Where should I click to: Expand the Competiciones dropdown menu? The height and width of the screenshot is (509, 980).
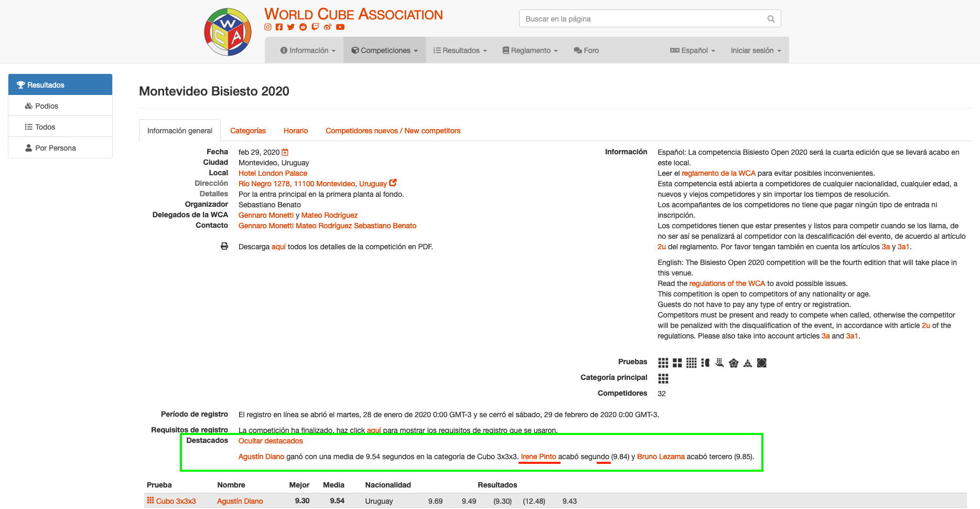pyautogui.click(x=384, y=50)
